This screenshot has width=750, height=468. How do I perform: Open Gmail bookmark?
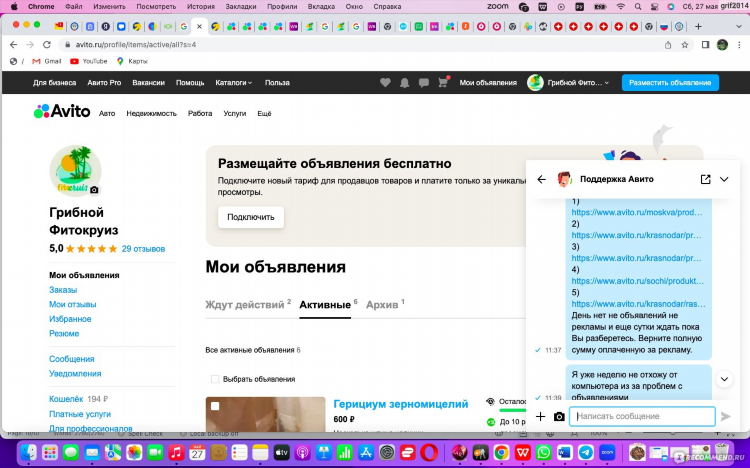click(x=46, y=61)
